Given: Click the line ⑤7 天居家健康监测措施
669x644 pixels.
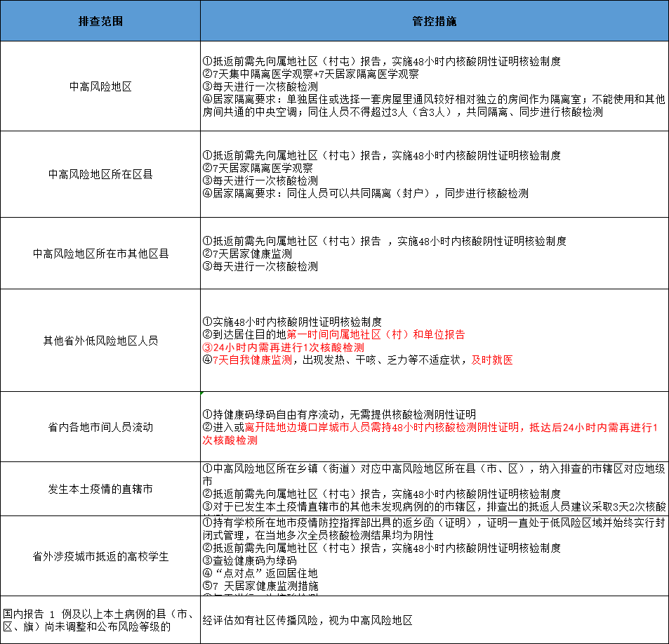Looking at the screenshot, I should [260, 586].
